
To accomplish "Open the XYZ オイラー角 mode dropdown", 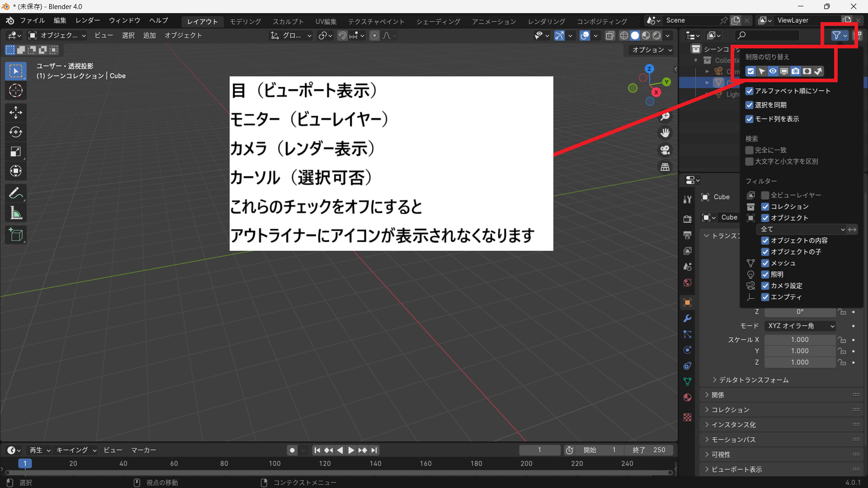I will 800,326.
